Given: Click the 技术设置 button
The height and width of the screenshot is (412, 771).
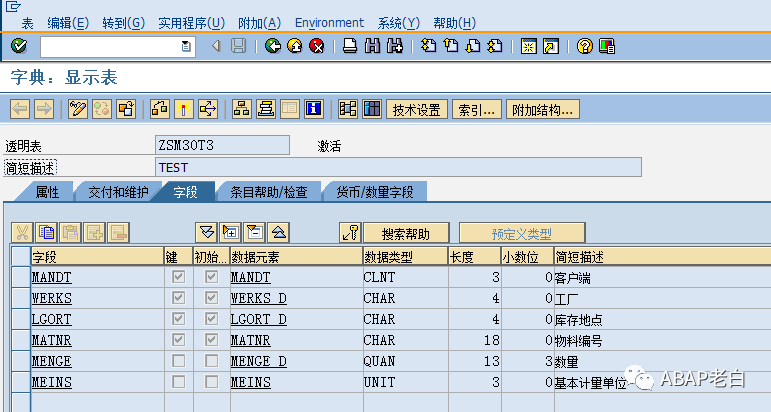Looking at the screenshot, I should point(417,109).
